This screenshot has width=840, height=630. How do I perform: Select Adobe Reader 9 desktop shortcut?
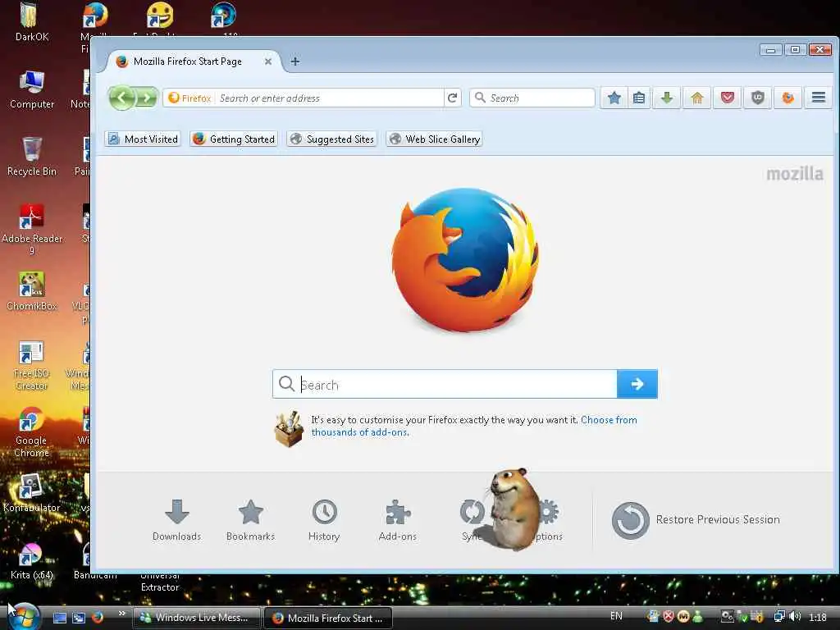tap(32, 230)
